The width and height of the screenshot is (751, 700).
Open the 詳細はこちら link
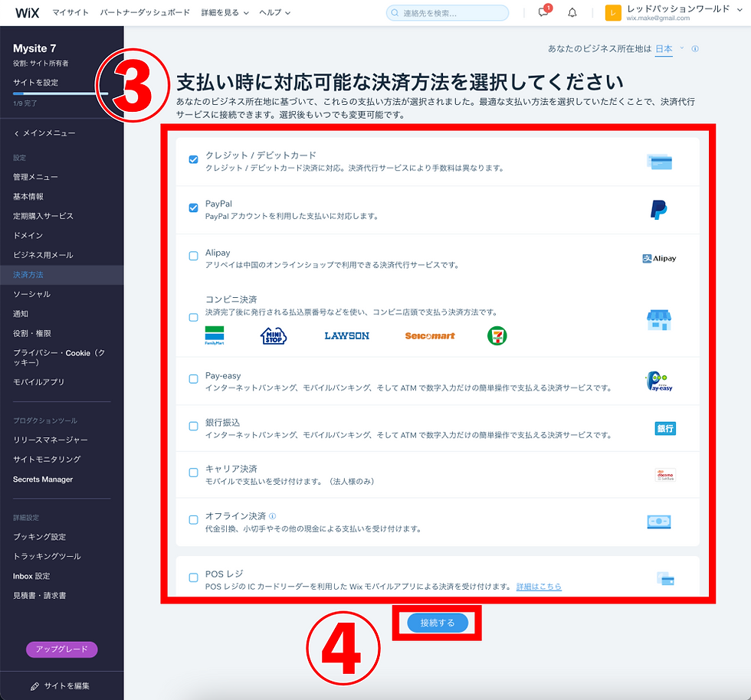coord(539,587)
